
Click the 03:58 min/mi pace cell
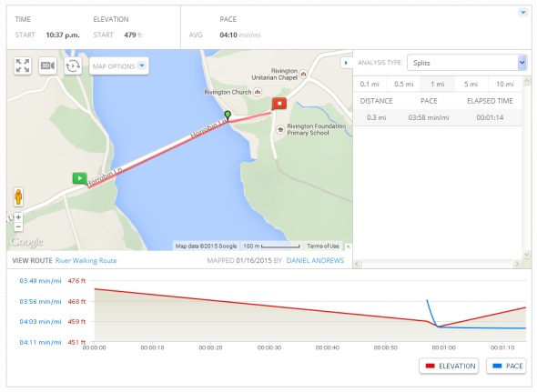pos(429,117)
